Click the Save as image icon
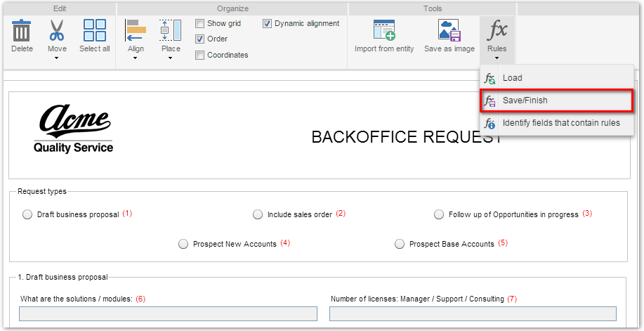Screen dimensions: 644x331 tap(449, 30)
